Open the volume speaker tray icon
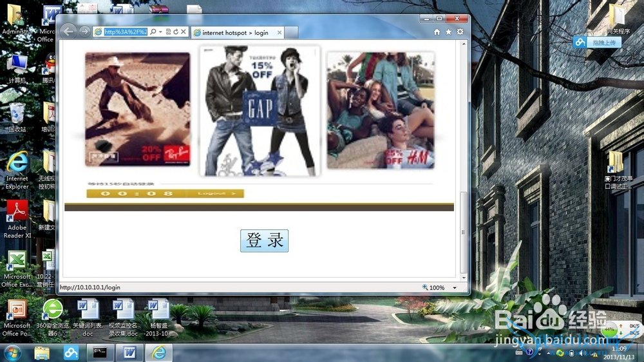644x362 pixels. (x=584, y=353)
